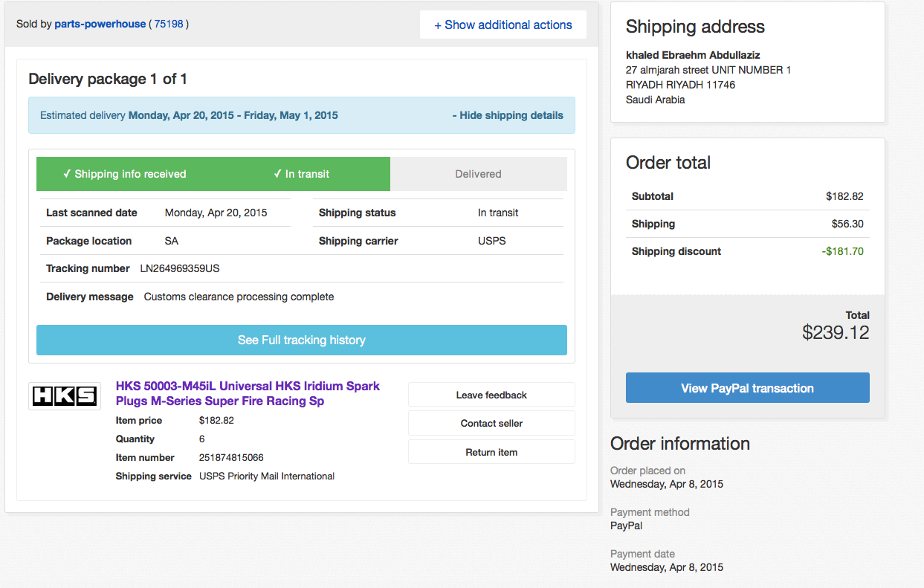Screen dimensions: 924x588
Task: Select the Delivered progress step
Action: (478, 174)
